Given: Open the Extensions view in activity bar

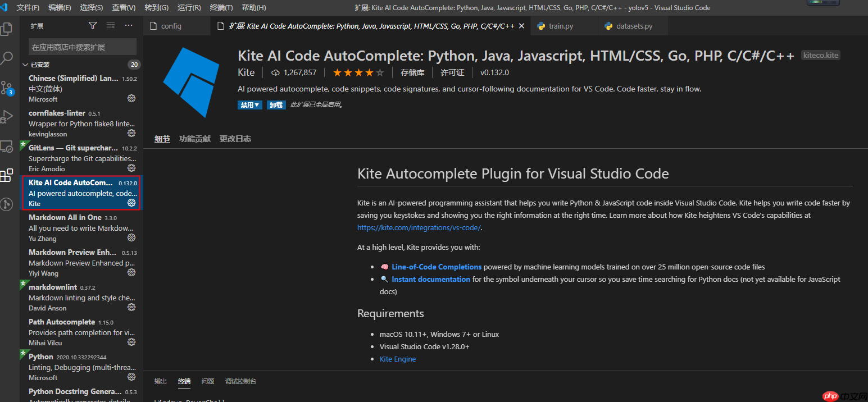Looking at the screenshot, I should pos(7,176).
